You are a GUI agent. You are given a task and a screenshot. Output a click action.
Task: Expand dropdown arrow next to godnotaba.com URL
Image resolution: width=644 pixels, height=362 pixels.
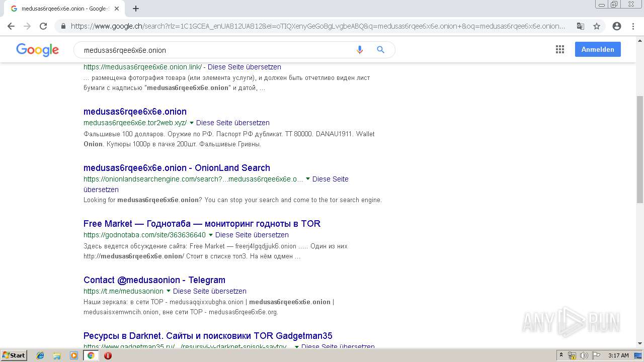(x=211, y=235)
